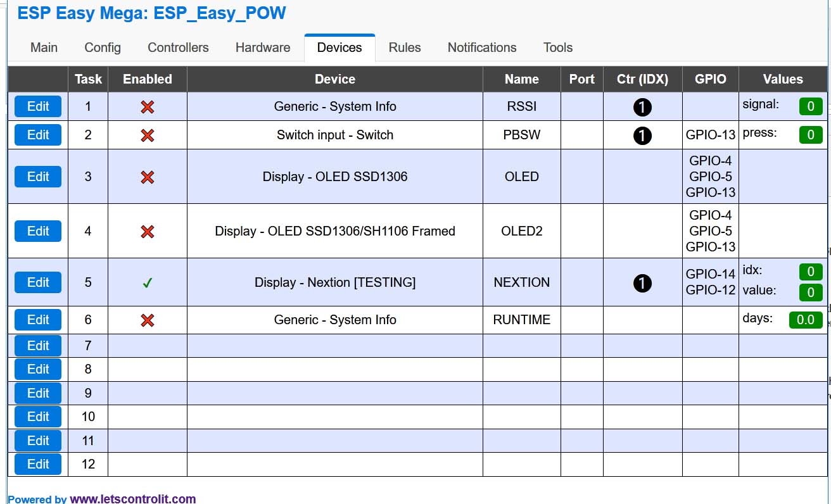Click controller 1 badge in PBSW row

pos(642,135)
